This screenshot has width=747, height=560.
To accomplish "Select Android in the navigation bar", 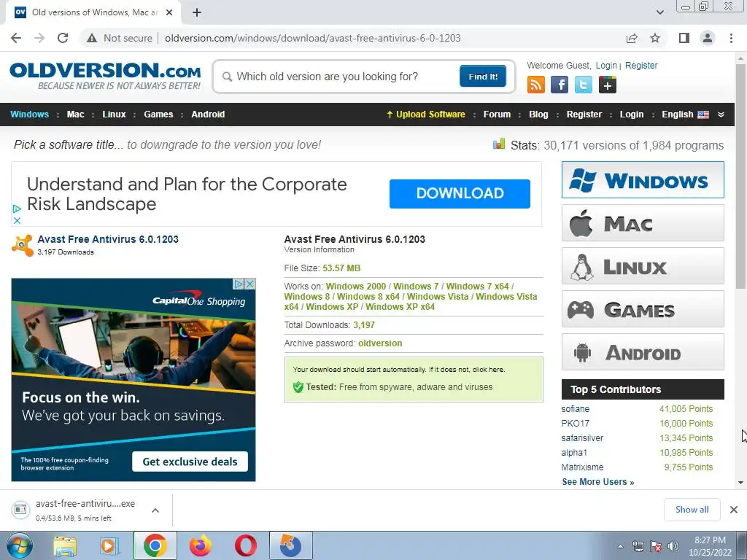I will click(x=208, y=114).
